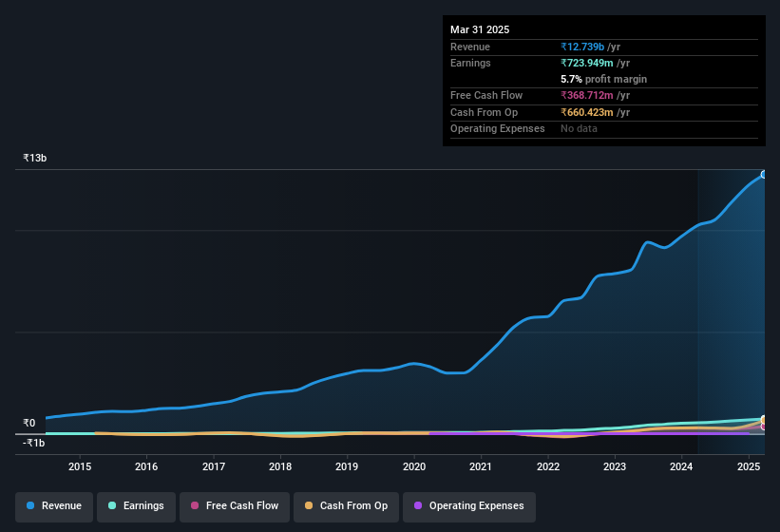Click the 2017 x-axis year label
This screenshot has width=780, height=532.
(x=214, y=466)
